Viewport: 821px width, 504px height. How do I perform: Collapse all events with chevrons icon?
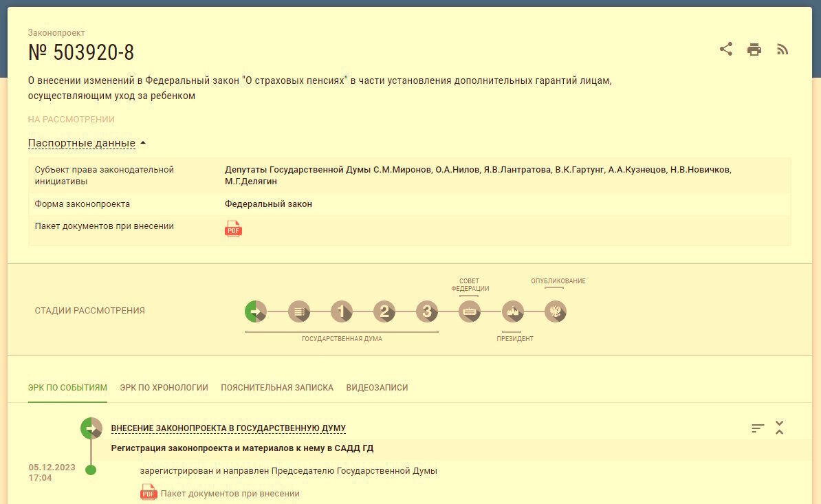pos(779,428)
